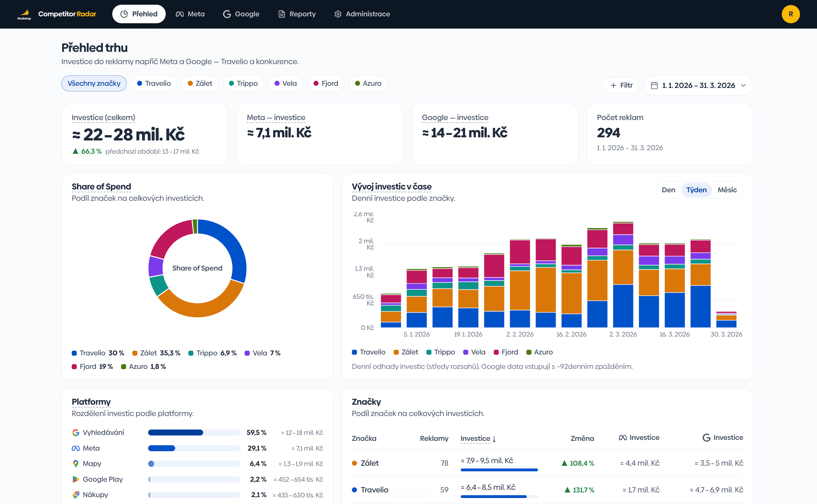The height and width of the screenshot is (504, 817).
Task: Sort table by Investice column
Action: [478, 439]
